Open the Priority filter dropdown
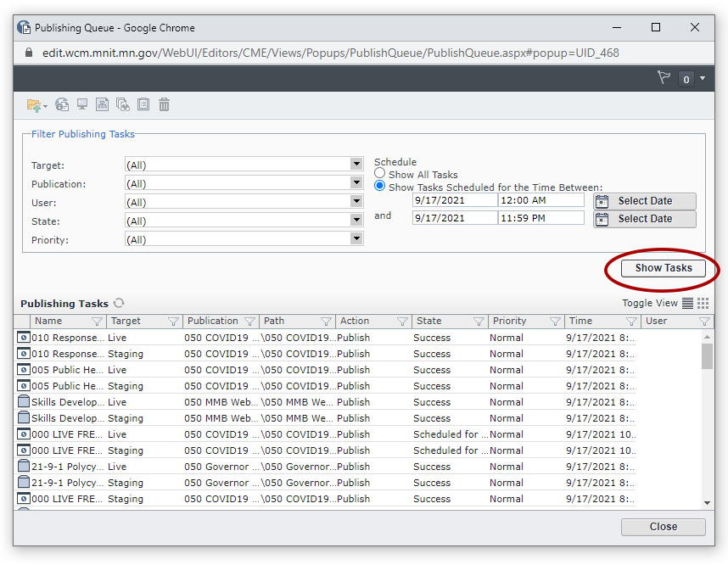Screen dimensions: 728x565 (x=356, y=239)
